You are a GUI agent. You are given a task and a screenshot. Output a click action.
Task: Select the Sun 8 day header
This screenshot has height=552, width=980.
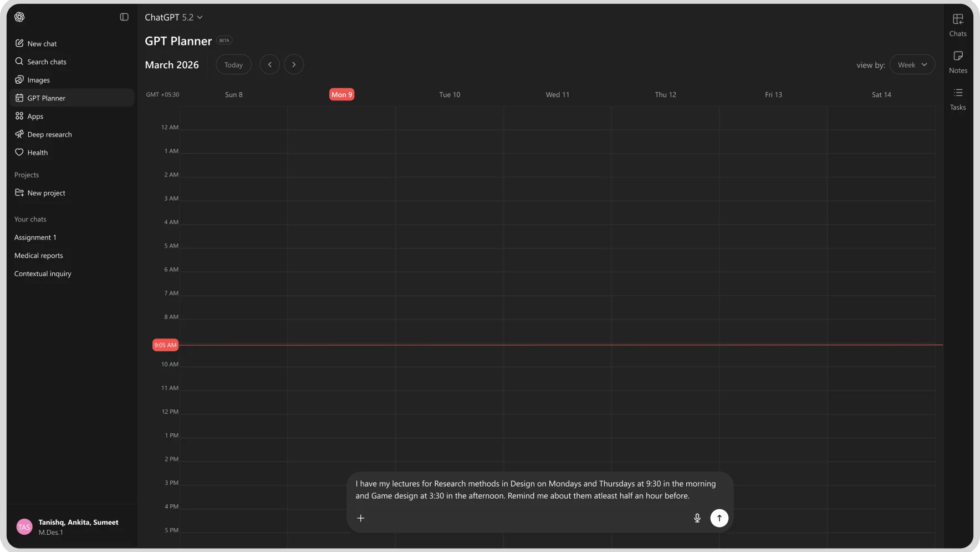[233, 95]
